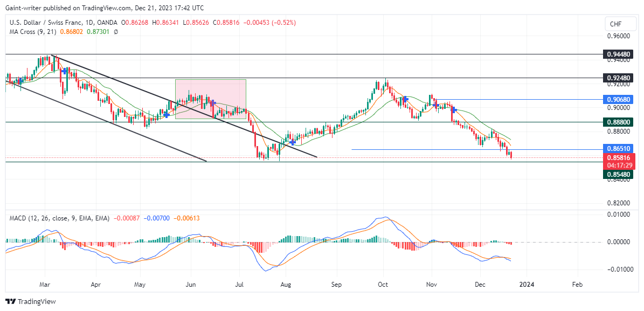This screenshot has height=311, width=644.
Task: Click the 04:17:29 countdown timer
Action: click(619, 165)
